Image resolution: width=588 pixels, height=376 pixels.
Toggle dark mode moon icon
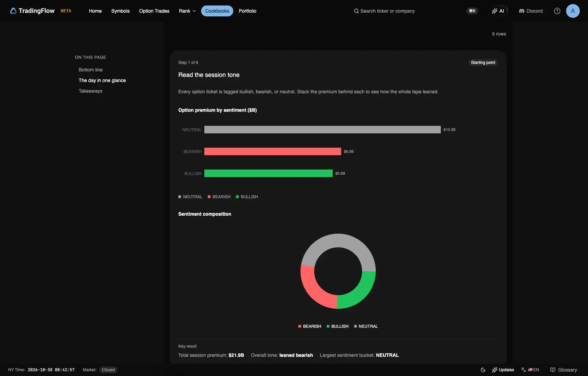tap(483, 370)
